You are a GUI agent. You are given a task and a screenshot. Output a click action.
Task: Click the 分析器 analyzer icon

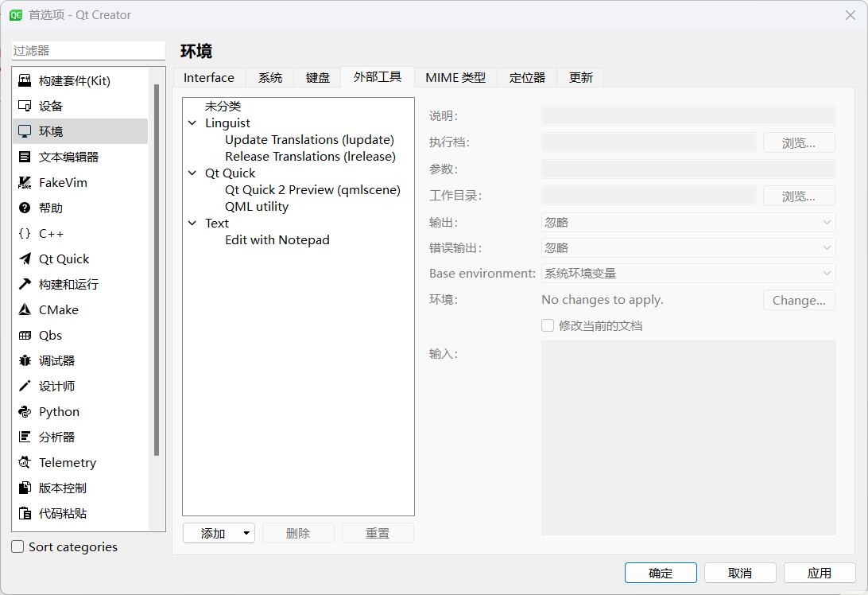click(x=25, y=437)
